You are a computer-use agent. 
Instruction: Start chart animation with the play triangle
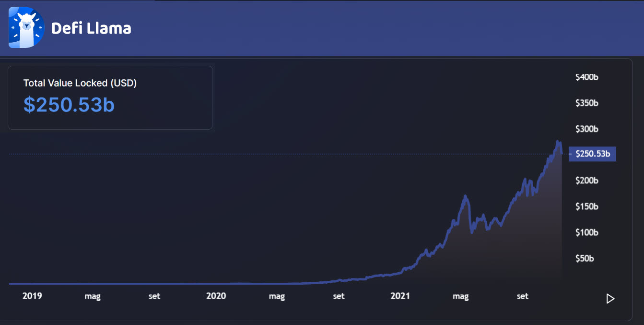pyautogui.click(x=610, y=299)
